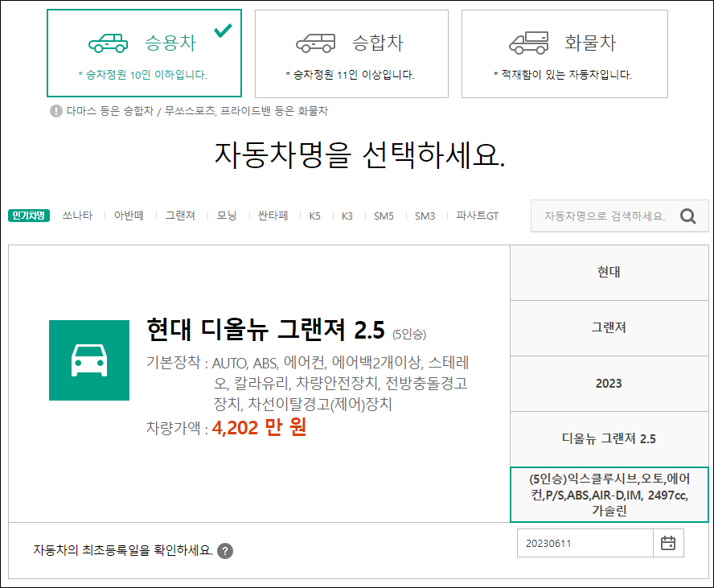Open the 익스클루시브 option detail selector

tap(609, 495)
